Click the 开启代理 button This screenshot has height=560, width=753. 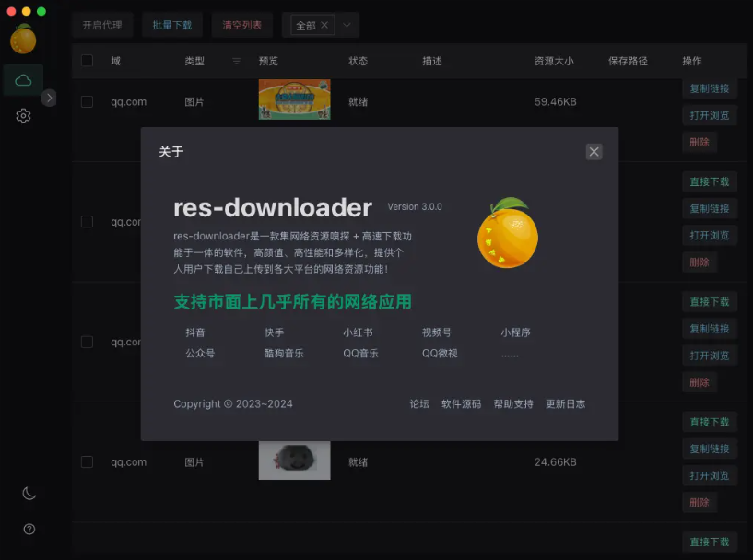[x=102, y=25]
